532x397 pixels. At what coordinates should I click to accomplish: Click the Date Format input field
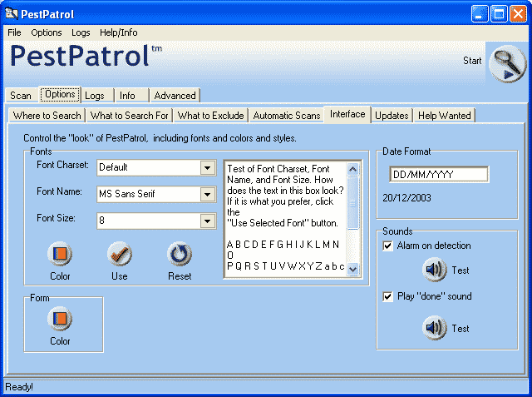point(439,174)
